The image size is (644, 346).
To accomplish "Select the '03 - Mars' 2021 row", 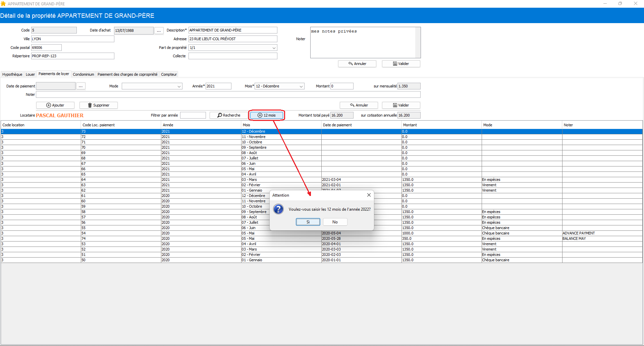I will (x=322, y=180).
